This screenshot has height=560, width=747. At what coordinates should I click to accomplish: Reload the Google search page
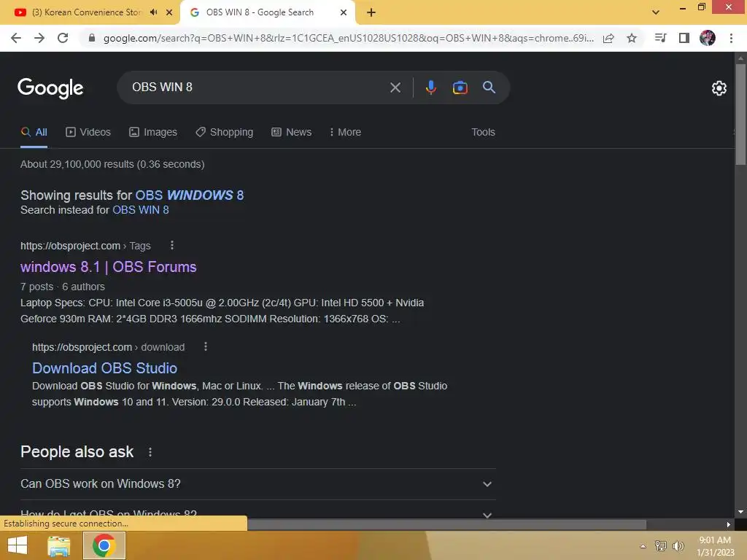(63, 38)
